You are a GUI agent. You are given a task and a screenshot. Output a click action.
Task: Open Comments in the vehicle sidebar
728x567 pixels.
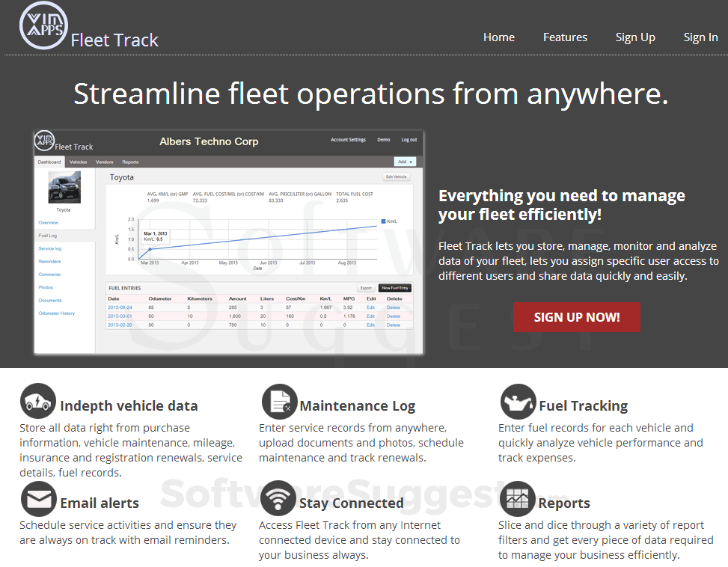pos(49,275)
